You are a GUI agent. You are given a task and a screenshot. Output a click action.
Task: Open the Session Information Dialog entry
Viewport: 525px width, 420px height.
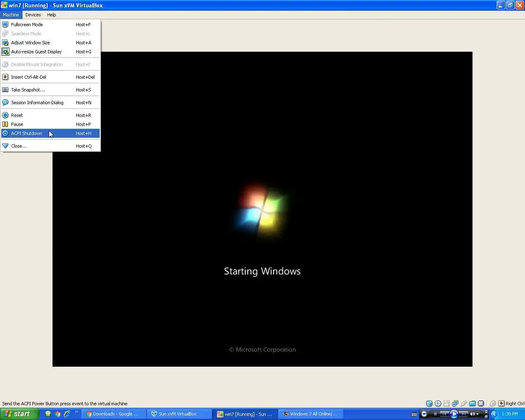coord(50,103)
